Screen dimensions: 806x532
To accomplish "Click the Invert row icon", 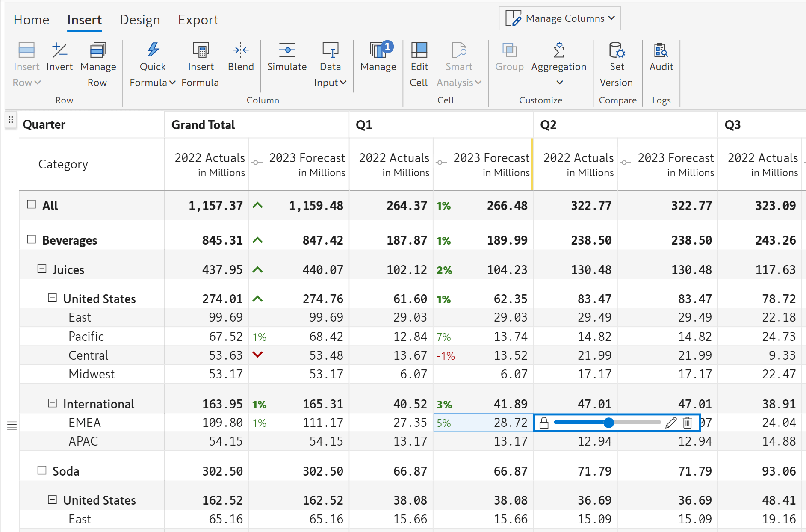I will (59, 50).
